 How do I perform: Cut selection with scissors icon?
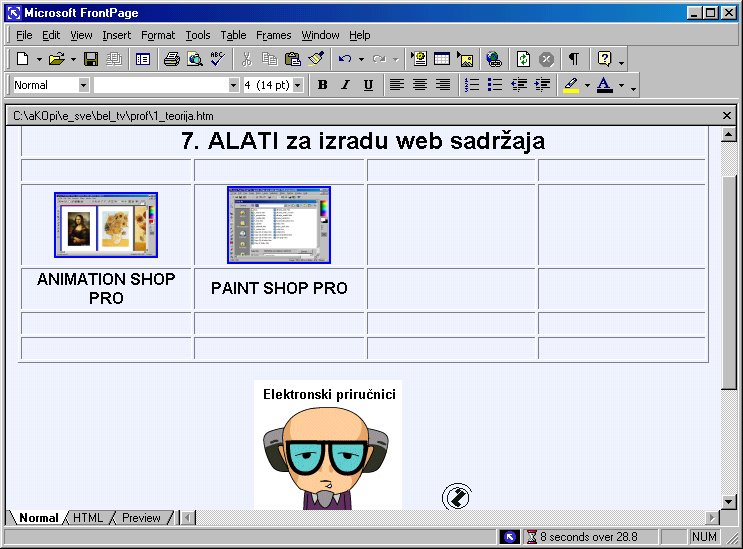246,59
